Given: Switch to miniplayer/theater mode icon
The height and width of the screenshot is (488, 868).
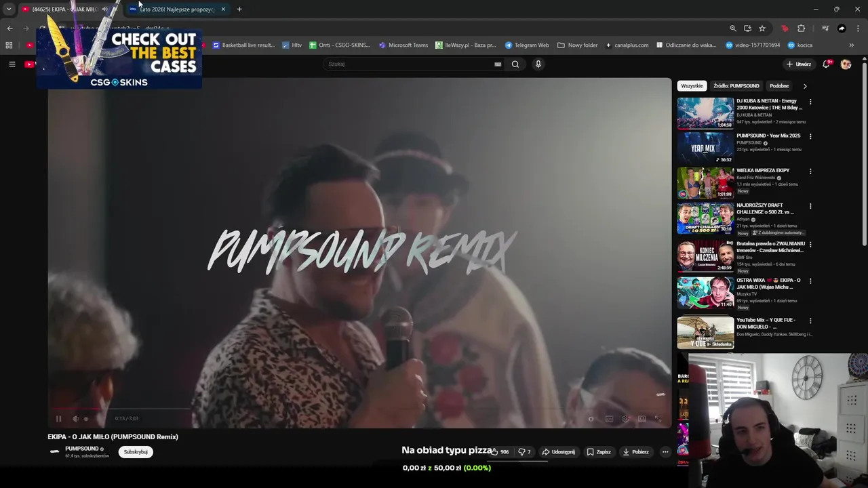Looking at the screenshot, I should tap(642, 419).
